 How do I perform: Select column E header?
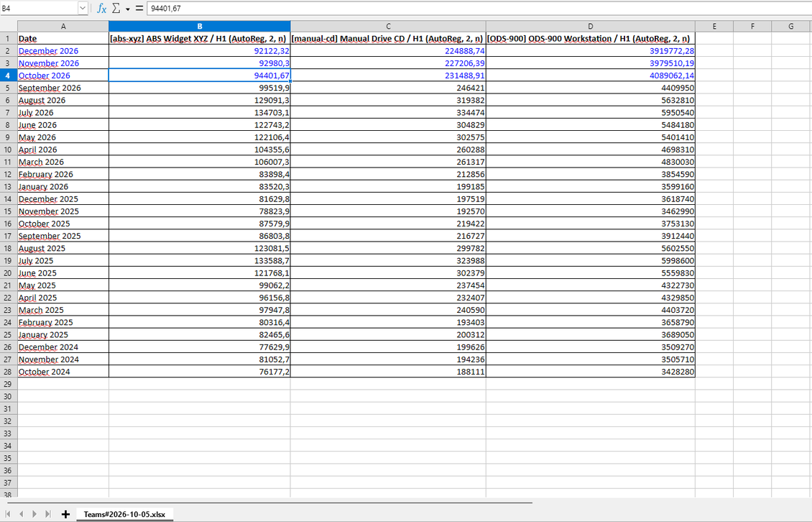714,27
